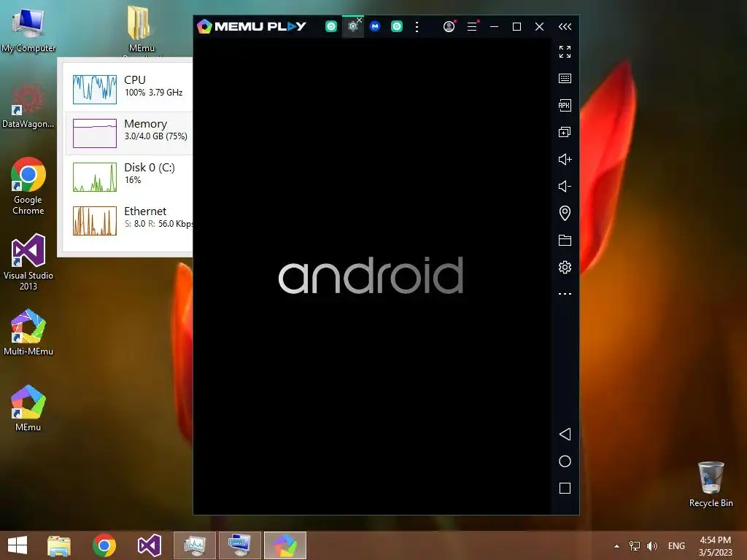747x560 pixels.
Task: Select the Disk 0 (C:) performance item
Action: pyautogui.click(x=129, y=176)
